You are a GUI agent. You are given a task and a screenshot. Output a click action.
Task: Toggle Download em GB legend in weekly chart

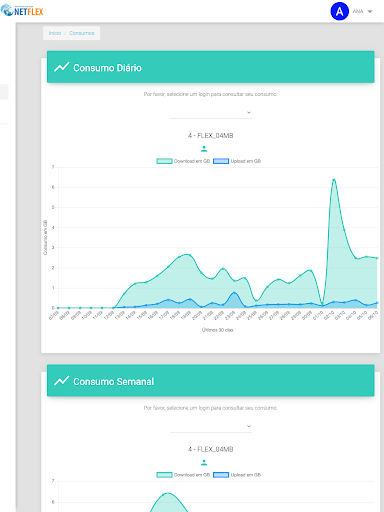point(183,475)
